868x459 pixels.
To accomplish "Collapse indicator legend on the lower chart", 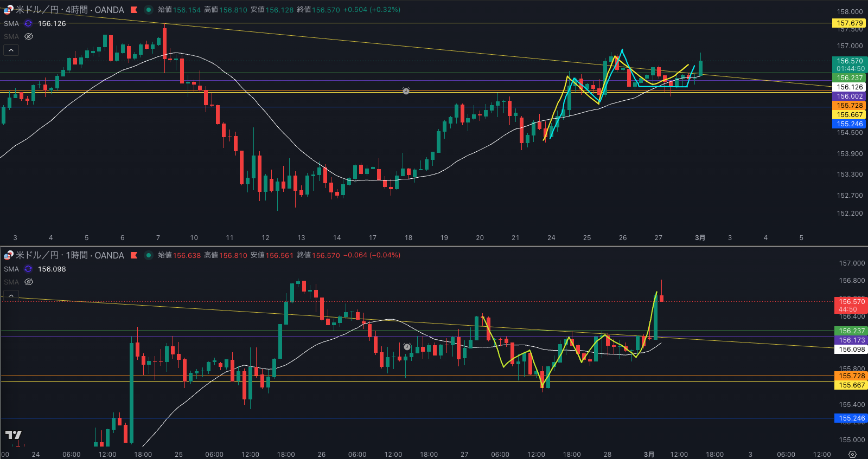I will point(11,295).
